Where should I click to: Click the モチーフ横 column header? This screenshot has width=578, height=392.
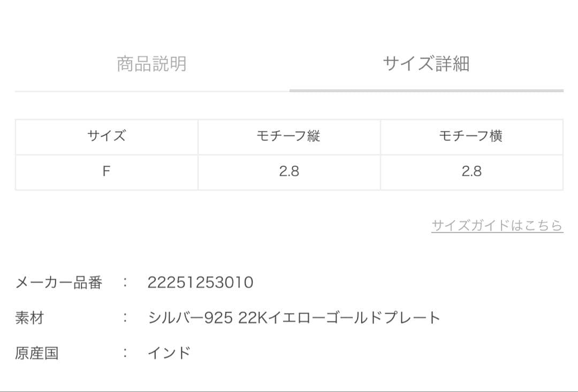pyautogui.click(x=471, y=136)
